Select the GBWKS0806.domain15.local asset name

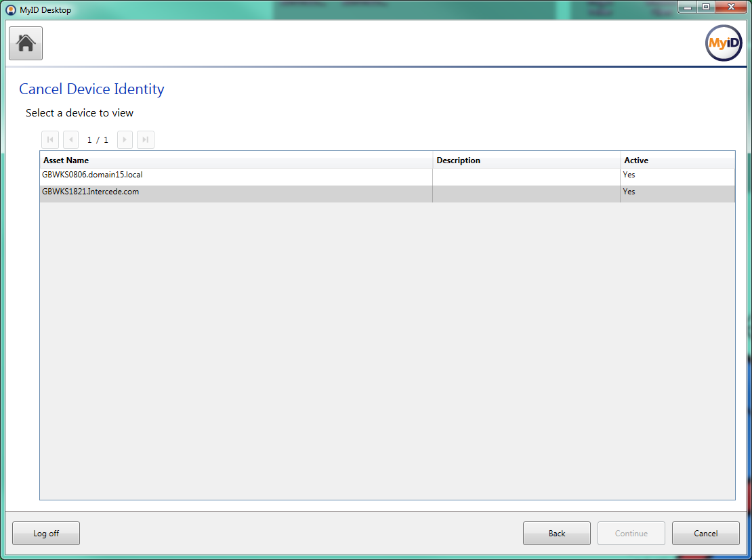(x=92, y=175)
